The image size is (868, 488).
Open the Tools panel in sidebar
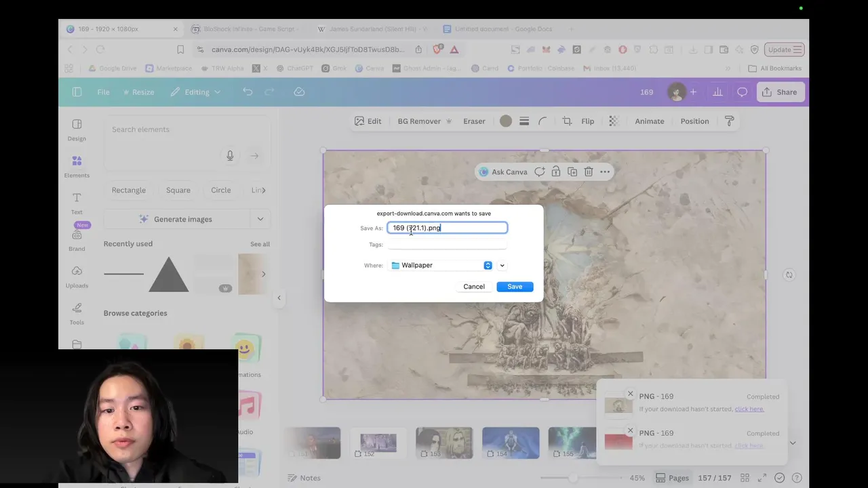tap(77, 313)
